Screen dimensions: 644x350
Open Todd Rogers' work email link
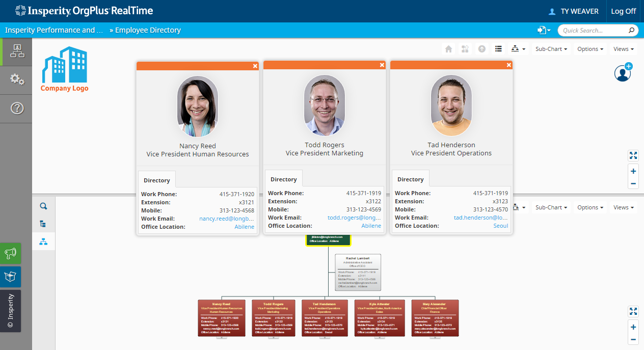(x=354, y=218)
